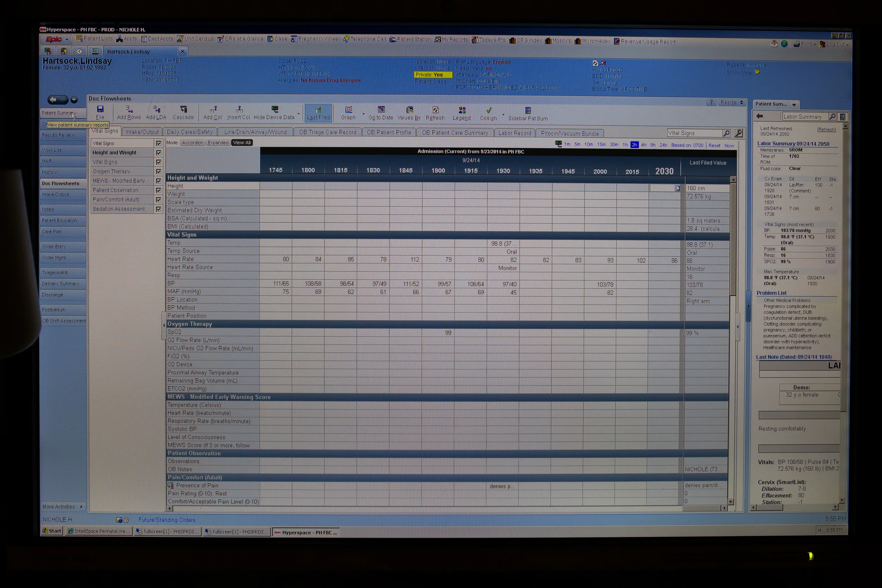Open the Intake/Output flowsheet tab

[x=142, y=132]
